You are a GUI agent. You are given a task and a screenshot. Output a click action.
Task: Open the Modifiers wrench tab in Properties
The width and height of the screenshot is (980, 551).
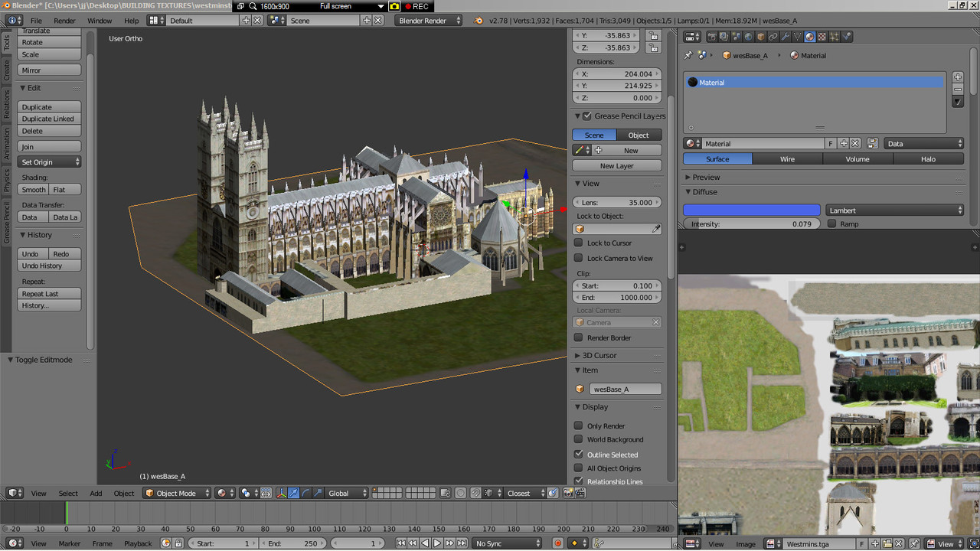pyautogui.click(x=785, y=37)
